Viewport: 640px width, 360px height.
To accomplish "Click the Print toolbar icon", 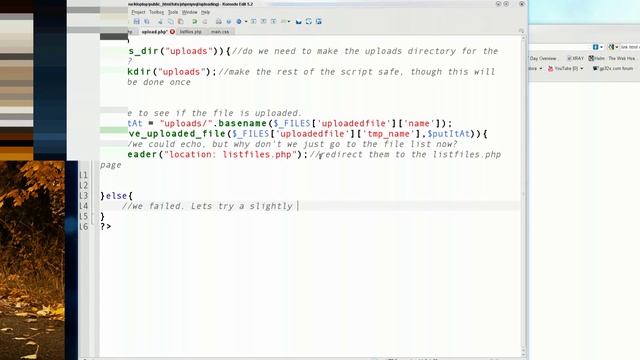I will (x=219, y=21).
